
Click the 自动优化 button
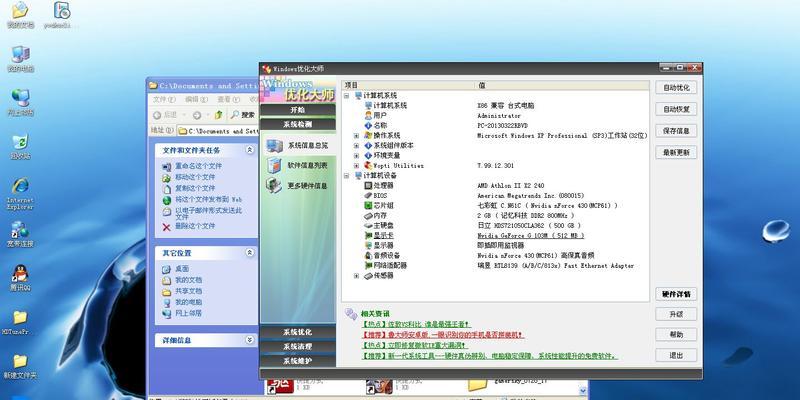(x=676, y=88)
